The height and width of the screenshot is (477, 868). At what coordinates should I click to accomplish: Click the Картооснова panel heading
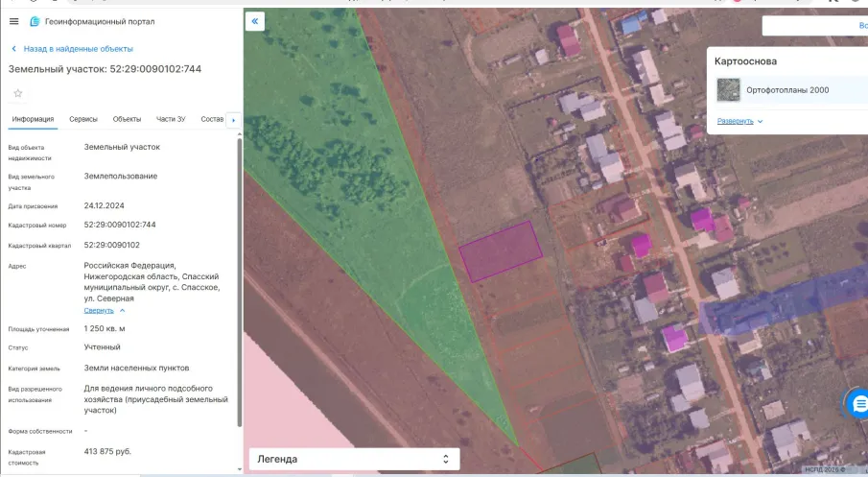(x=745, y=61)
